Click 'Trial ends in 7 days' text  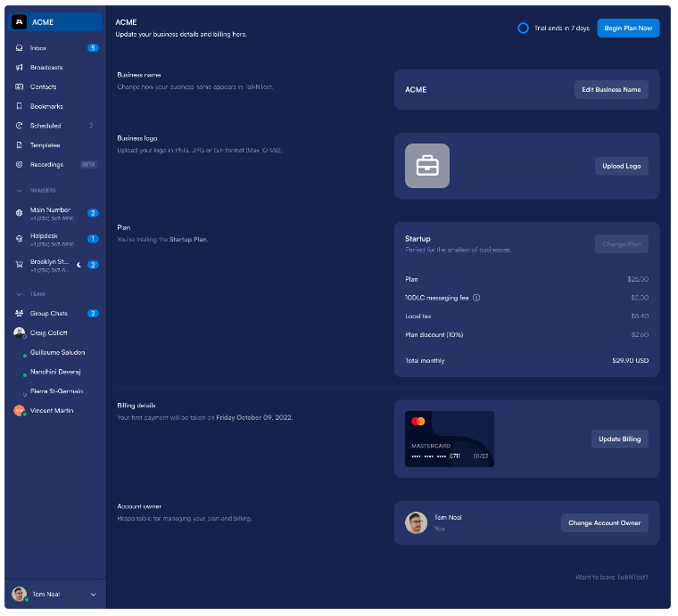562,28
